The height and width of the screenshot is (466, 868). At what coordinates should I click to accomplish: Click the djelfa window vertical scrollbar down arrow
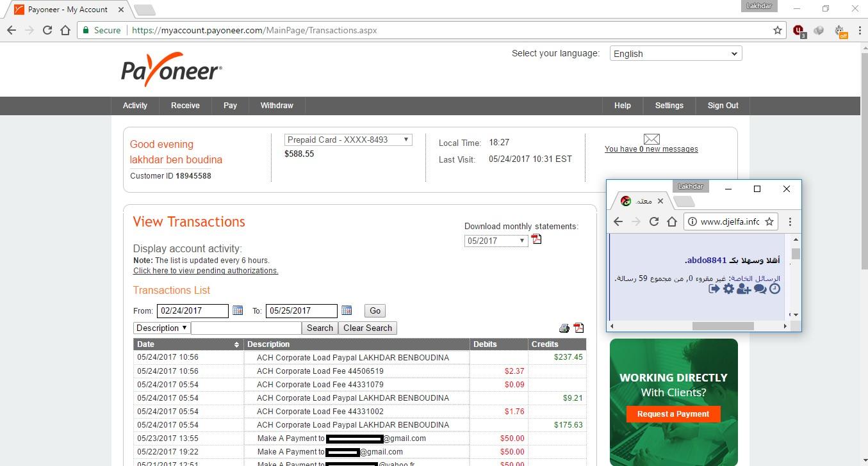[796, 314]
